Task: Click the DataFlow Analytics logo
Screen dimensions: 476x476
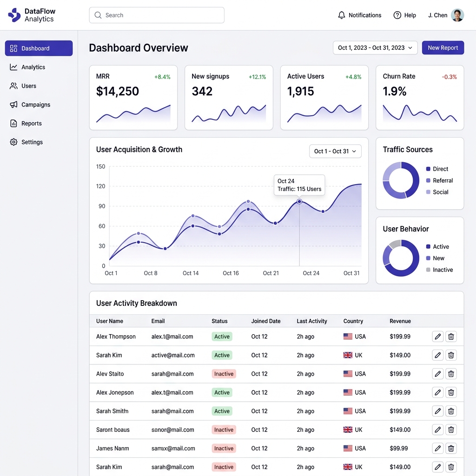Action: click(32, 15)
